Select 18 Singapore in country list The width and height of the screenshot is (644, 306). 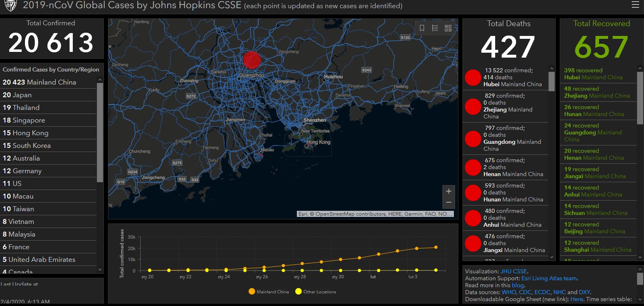(x=48, y=120)
